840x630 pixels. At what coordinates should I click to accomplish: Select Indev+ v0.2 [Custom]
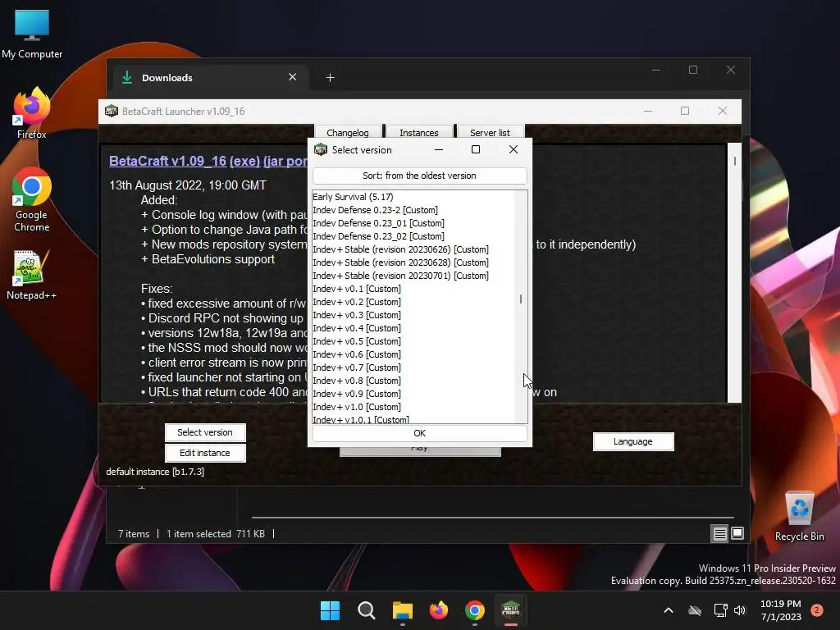pos(413,302)
